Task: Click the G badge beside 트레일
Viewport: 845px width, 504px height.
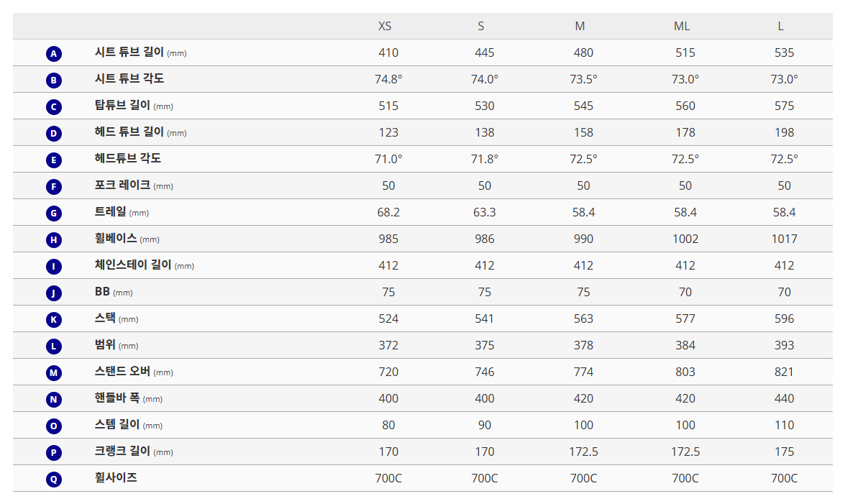Action: (54, 213)
